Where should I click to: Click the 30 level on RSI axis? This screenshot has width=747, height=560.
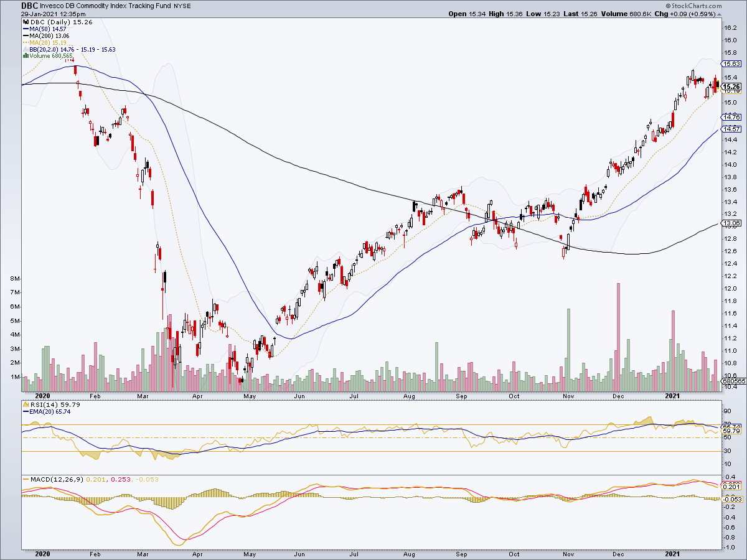tap(727, 451)
